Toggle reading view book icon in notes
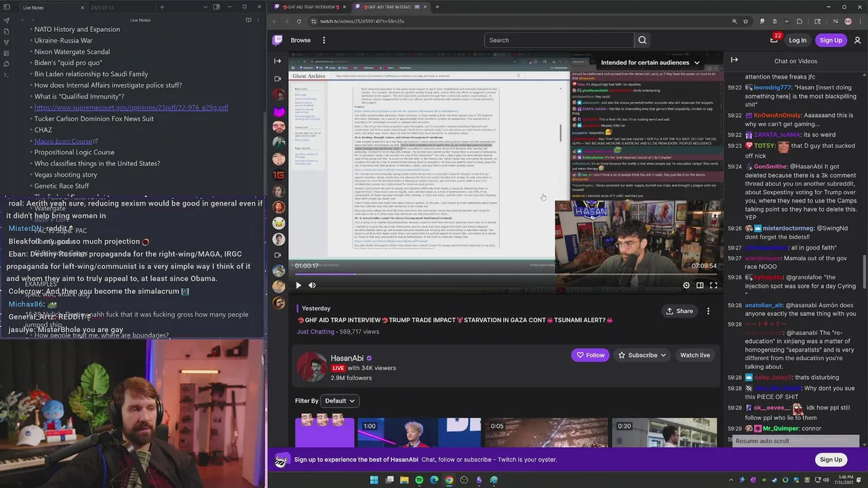 [249, 20]
